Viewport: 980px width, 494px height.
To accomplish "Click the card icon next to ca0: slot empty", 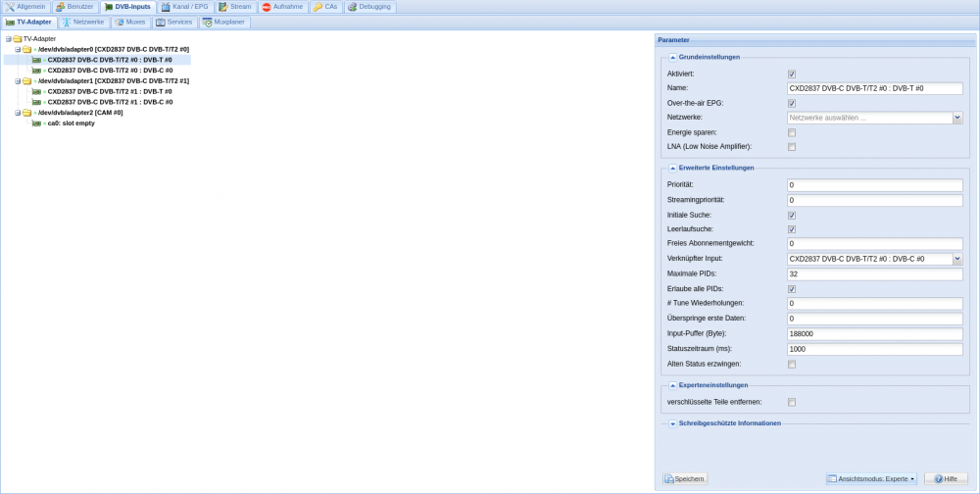I will 36,123.
